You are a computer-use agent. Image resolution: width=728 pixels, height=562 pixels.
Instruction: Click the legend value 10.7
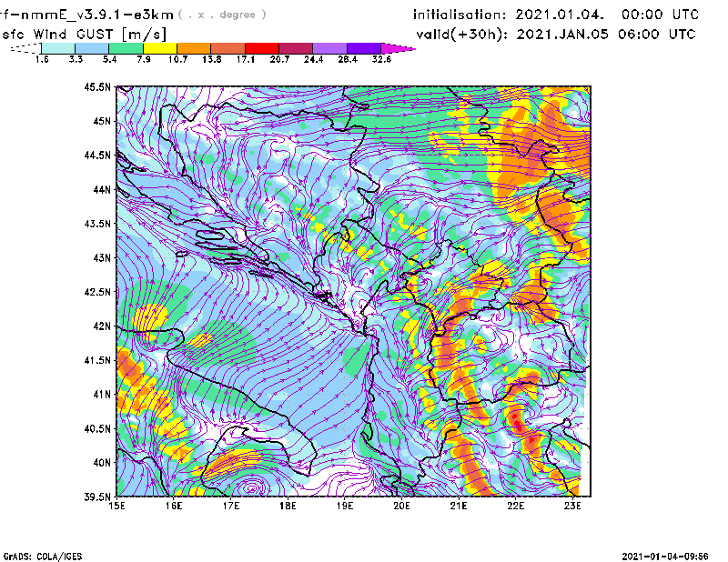tap(177, 59)
